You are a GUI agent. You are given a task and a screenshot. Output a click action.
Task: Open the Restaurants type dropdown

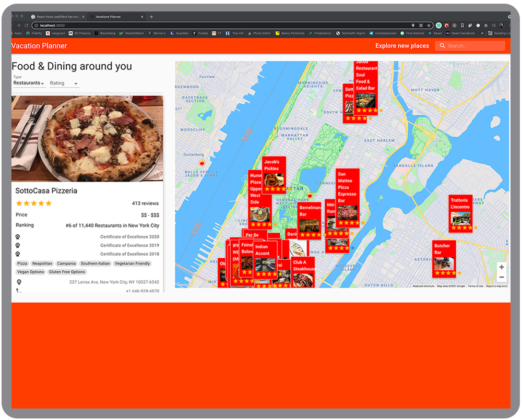[29, 83]
